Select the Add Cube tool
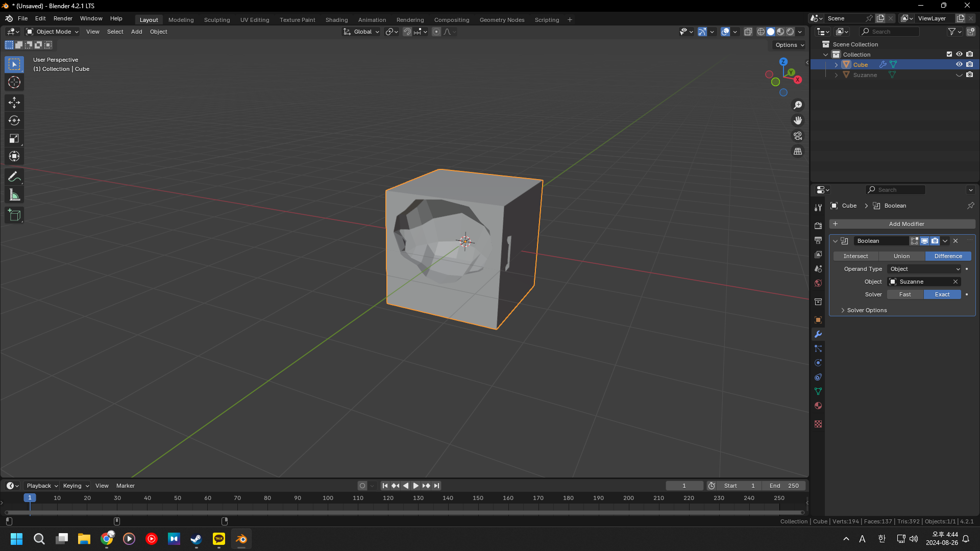This screenshot has width=980, height=551. pos(14,215)
